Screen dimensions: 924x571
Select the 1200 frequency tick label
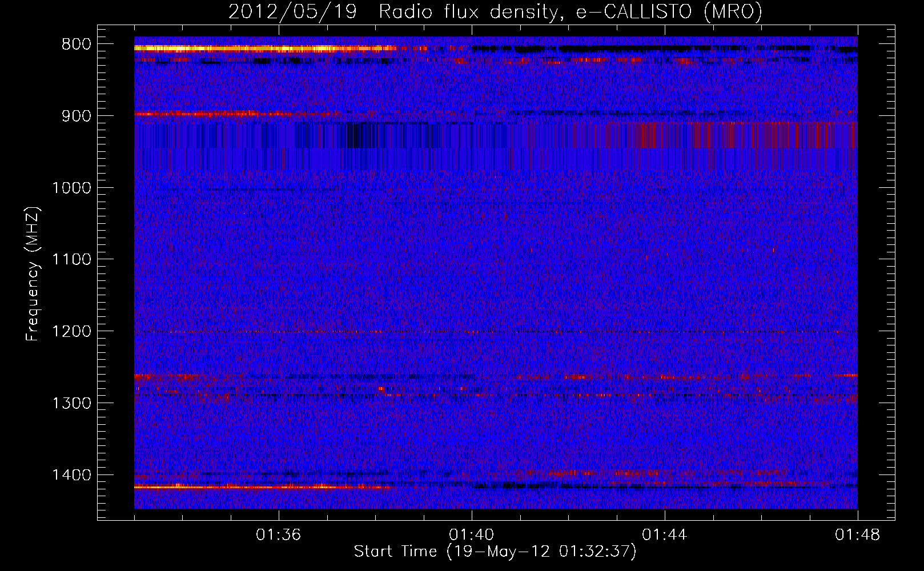(x=71, y=331)
